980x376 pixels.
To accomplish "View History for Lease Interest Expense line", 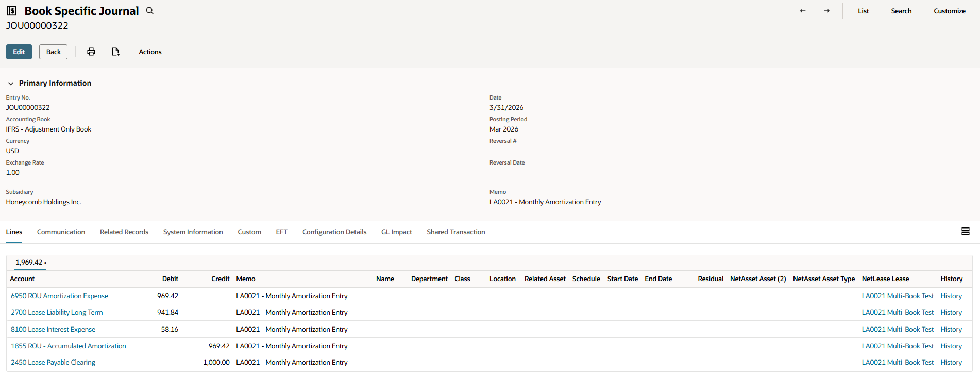I will click(951, 330).
